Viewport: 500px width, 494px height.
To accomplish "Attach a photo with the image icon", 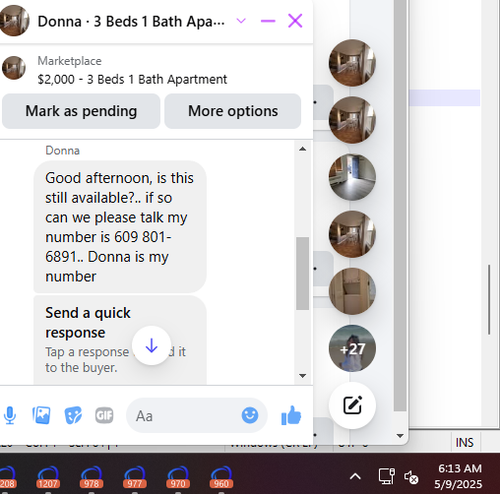I will point(41,415).
